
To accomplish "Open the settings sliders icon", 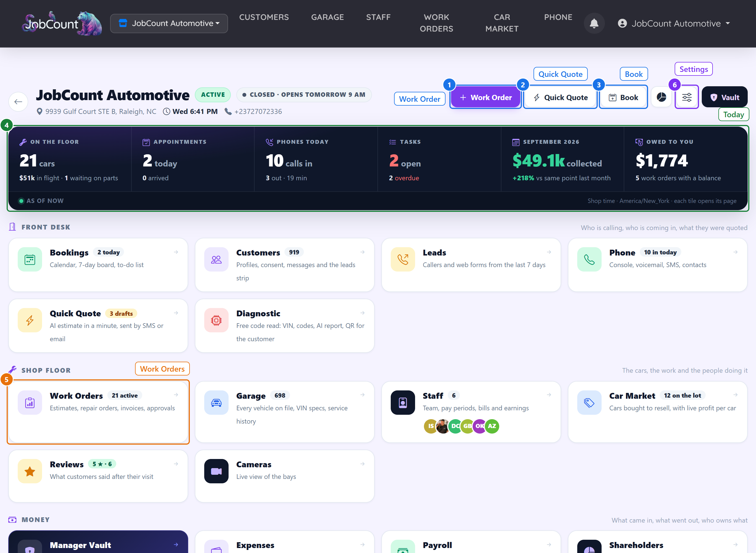I will 687,97.
